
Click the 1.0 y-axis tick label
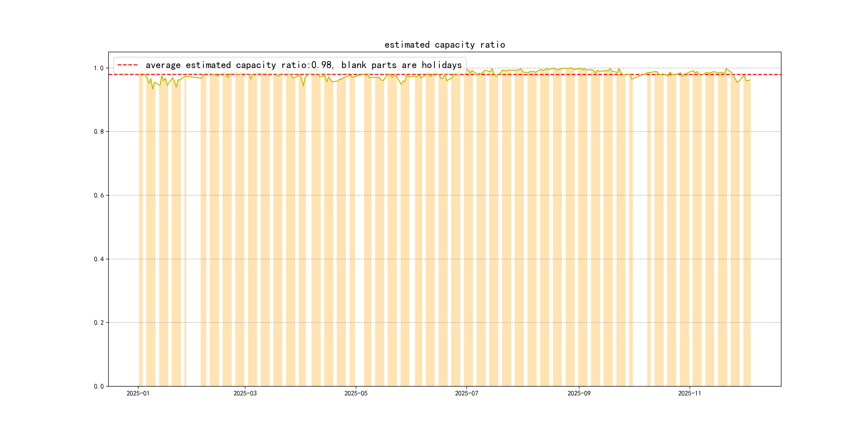click(x=99, y=68)
